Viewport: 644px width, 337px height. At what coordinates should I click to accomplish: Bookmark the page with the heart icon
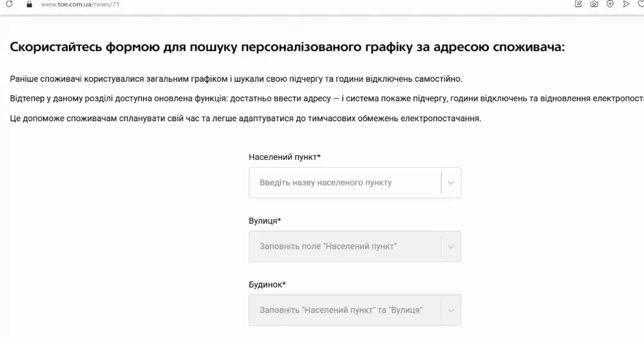point(640,4)
